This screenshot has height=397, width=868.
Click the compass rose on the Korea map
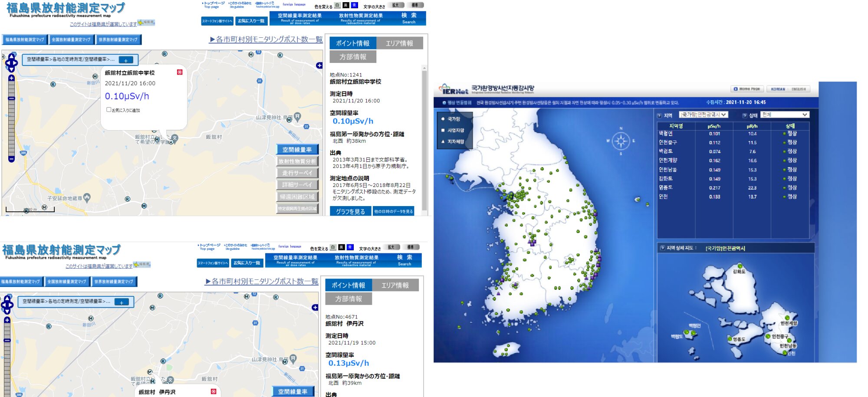621,141
